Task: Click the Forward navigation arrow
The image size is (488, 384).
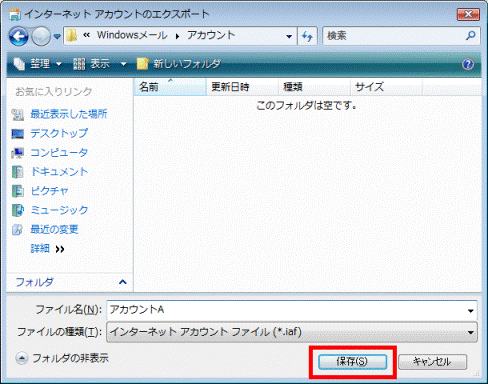Action: click(41, 36)
